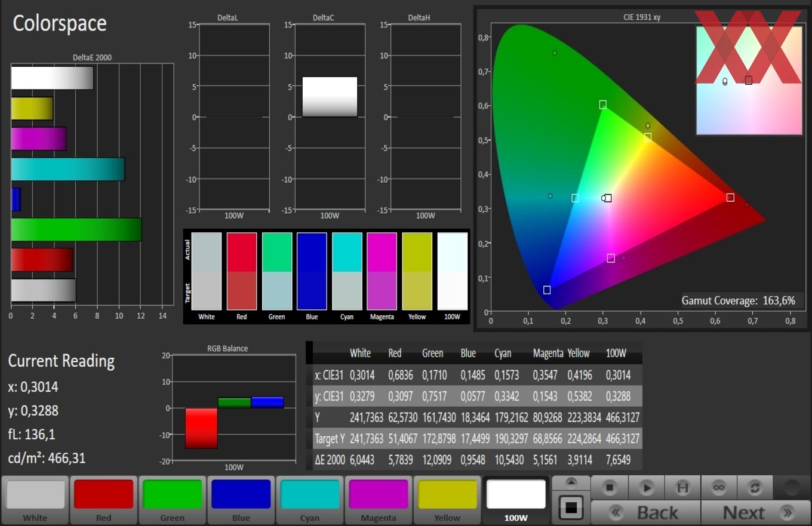
Task: Click the red target square in CIE diagram
Action: click(730, 198)
